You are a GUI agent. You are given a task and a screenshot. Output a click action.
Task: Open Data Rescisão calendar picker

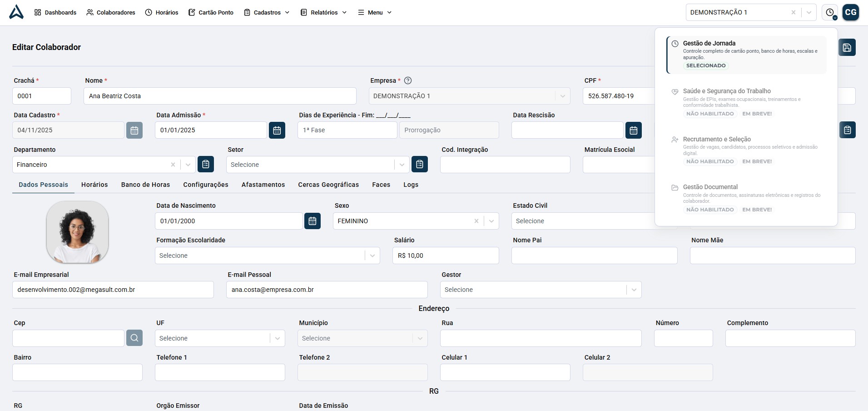[634, 130]
